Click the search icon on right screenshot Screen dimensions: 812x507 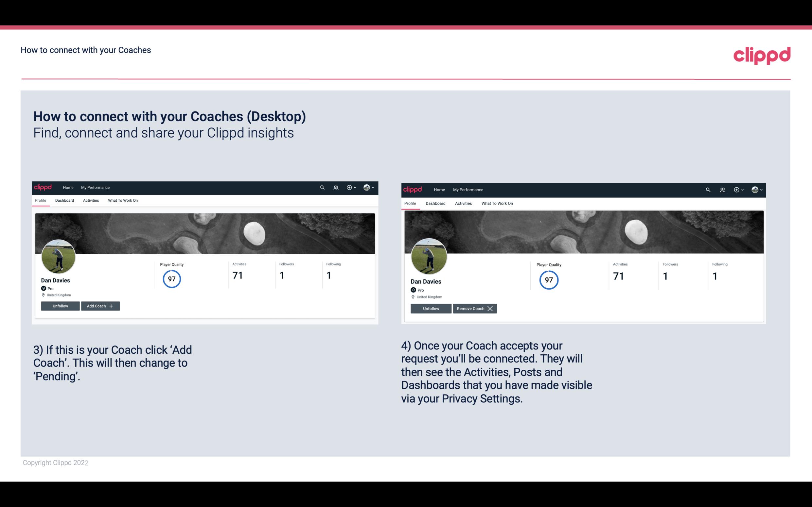pos(707,189)
